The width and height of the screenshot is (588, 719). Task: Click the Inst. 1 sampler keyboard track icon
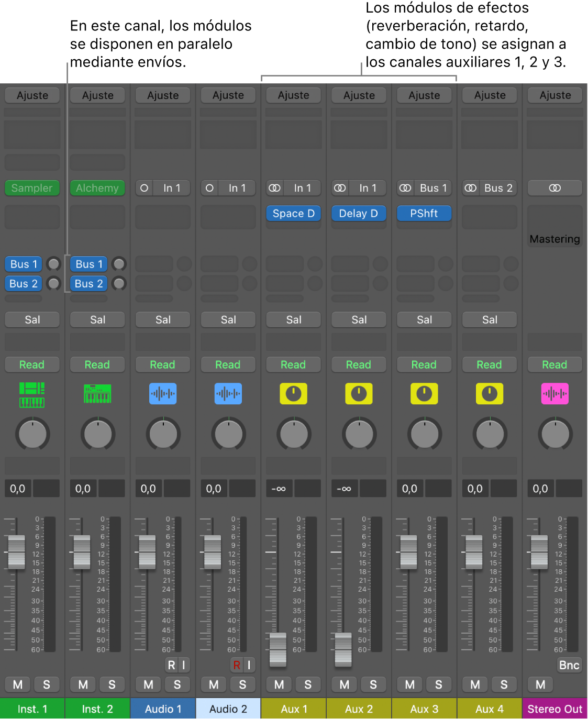pos(32,394)
